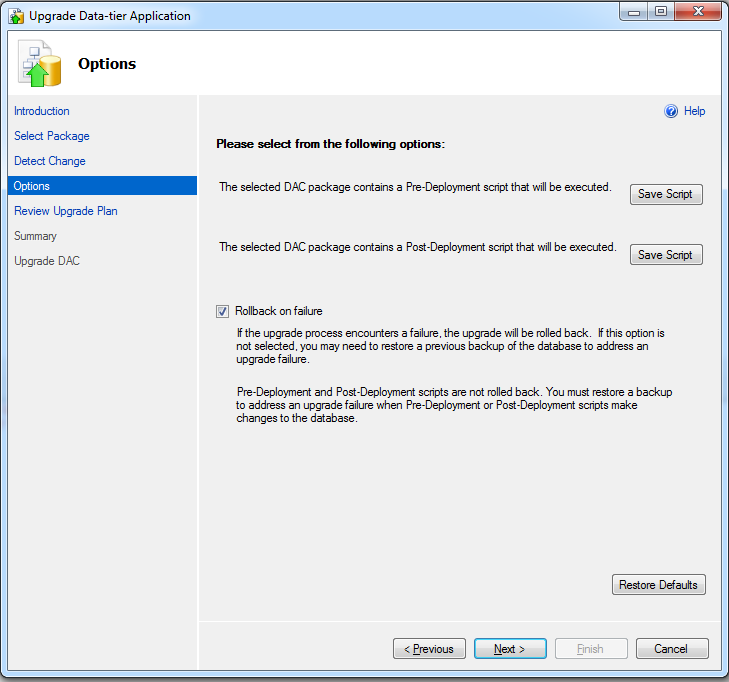
Task: Proceed with the Next button
Action: [x=510, y=649]
